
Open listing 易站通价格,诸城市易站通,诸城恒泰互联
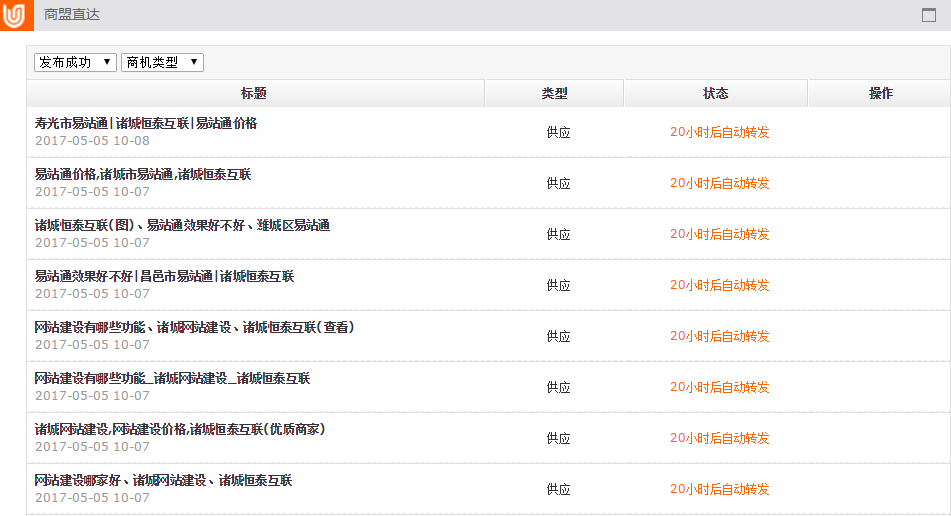pos(143,174)
